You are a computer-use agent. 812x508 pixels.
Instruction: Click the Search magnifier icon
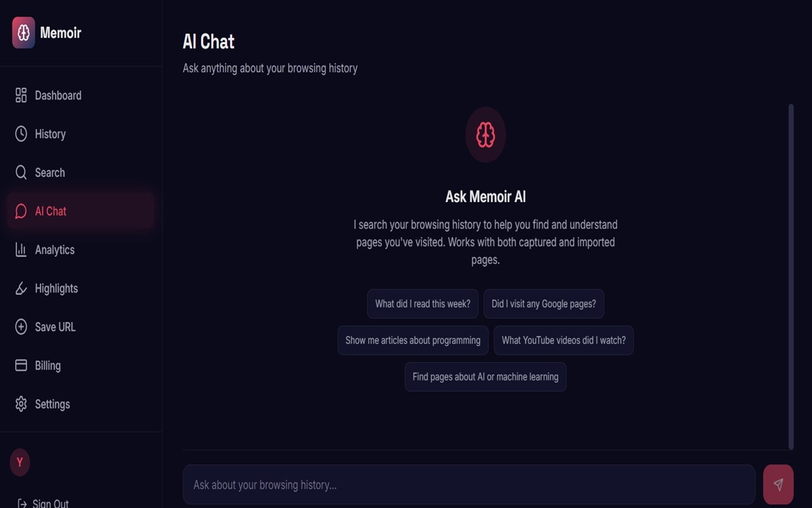click(21, 173)
